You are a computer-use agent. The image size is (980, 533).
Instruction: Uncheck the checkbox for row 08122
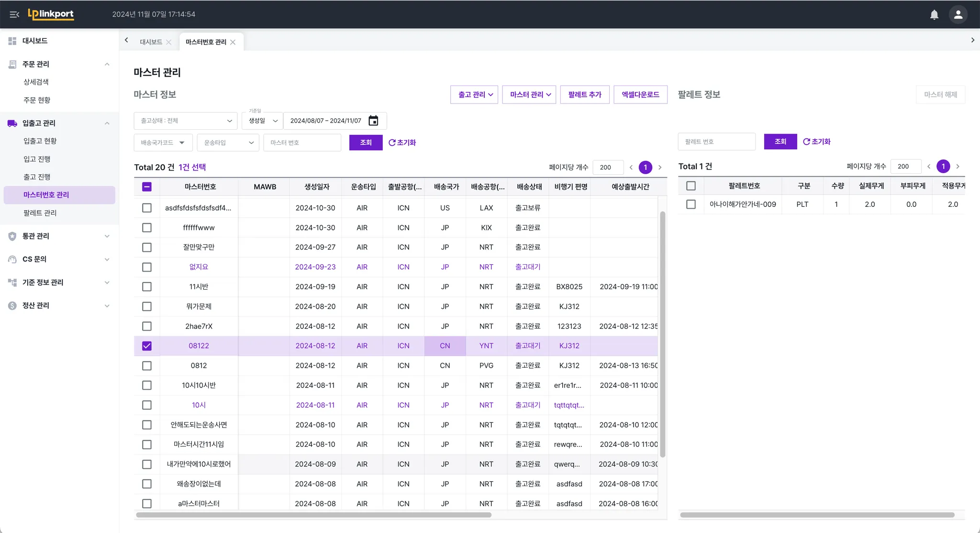(147, 346)
